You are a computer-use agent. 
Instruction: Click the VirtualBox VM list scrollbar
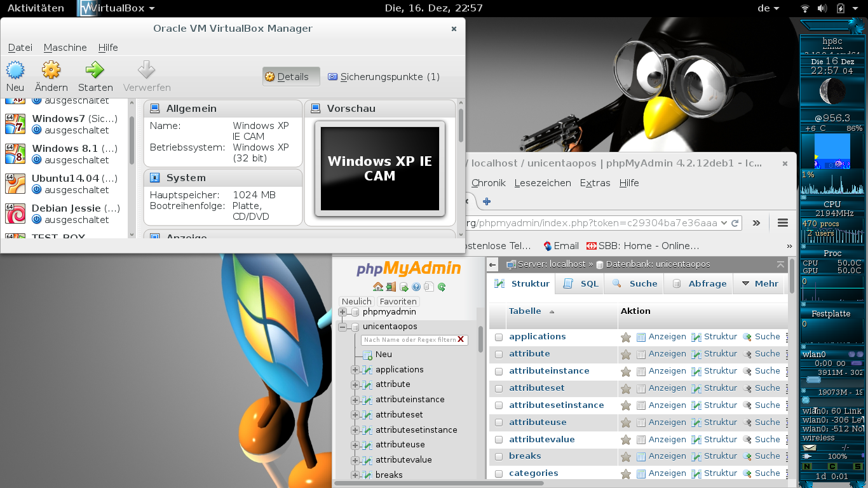pos(132,140)
